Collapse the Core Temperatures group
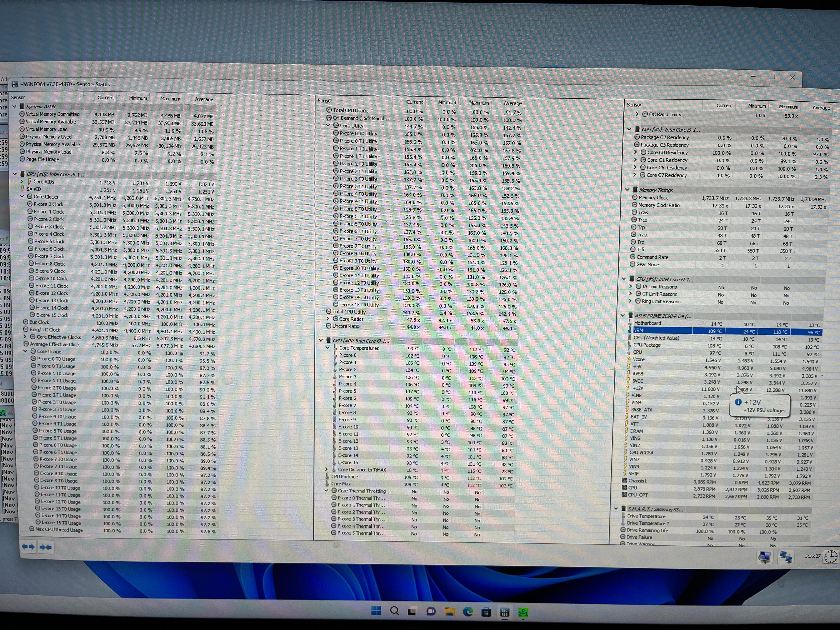This screenshot has width=840, height=630. click(x=327, y=348)
